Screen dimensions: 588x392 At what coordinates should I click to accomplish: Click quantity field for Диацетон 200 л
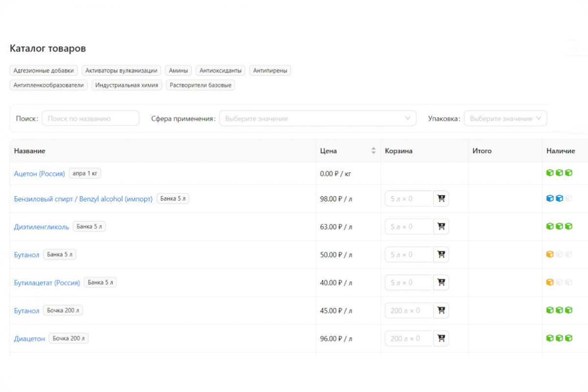(408, 338)
